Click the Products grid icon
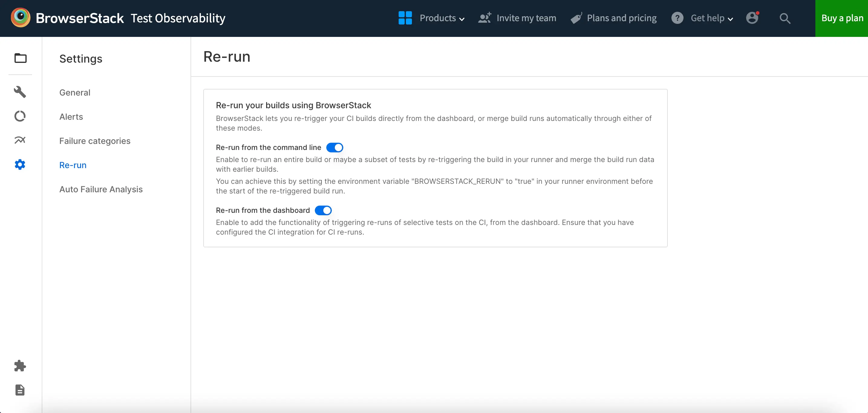Viewport: 868px width, 413px height. point(405,18)
